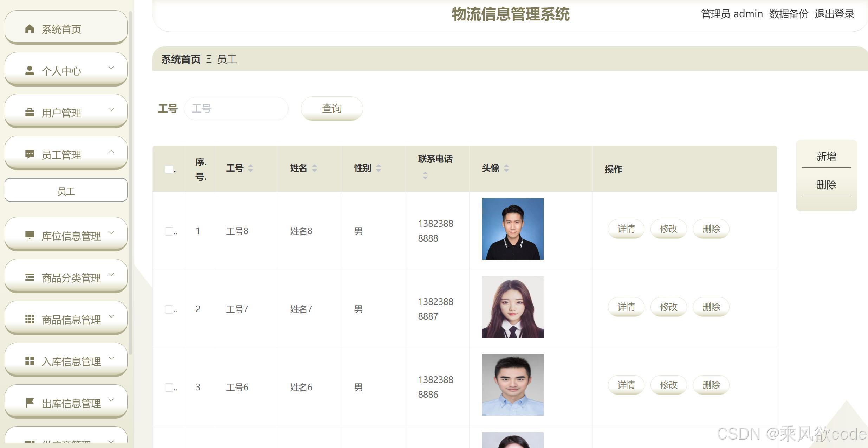The width and height of the screenshot is (868, 448).
Task: Collapse the 员工管理 menu chevron
Action: pos(111,152)
